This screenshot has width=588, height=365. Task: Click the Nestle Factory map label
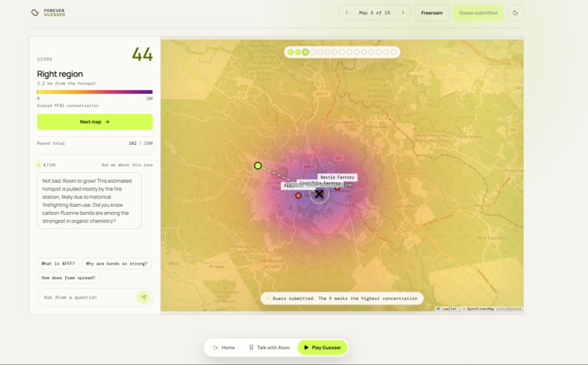point(337,177)
